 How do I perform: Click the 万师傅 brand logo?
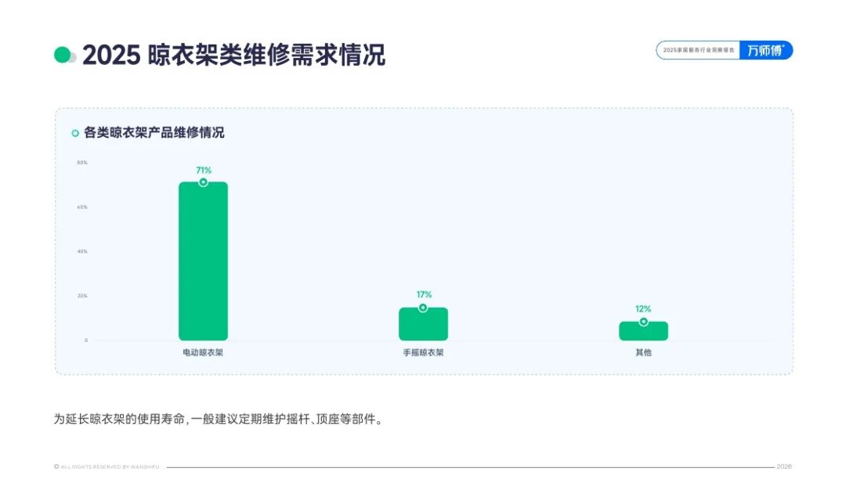click(765, 51)
